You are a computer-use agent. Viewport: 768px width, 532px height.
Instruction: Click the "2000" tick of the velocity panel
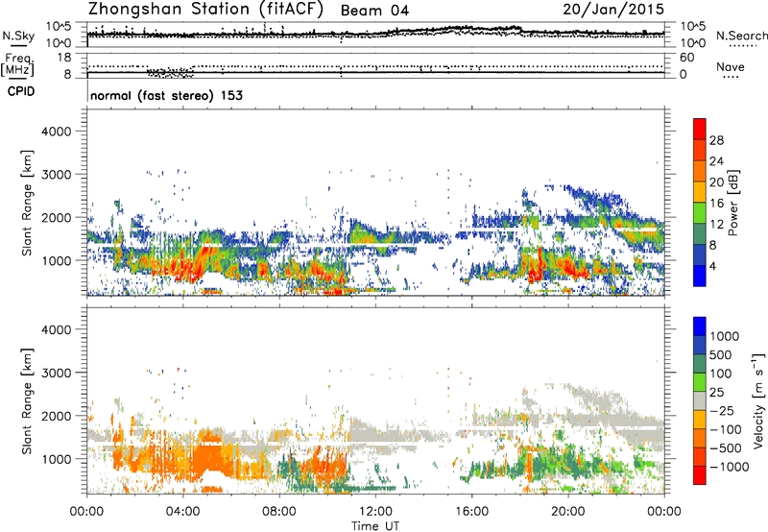tap(57, 416)
